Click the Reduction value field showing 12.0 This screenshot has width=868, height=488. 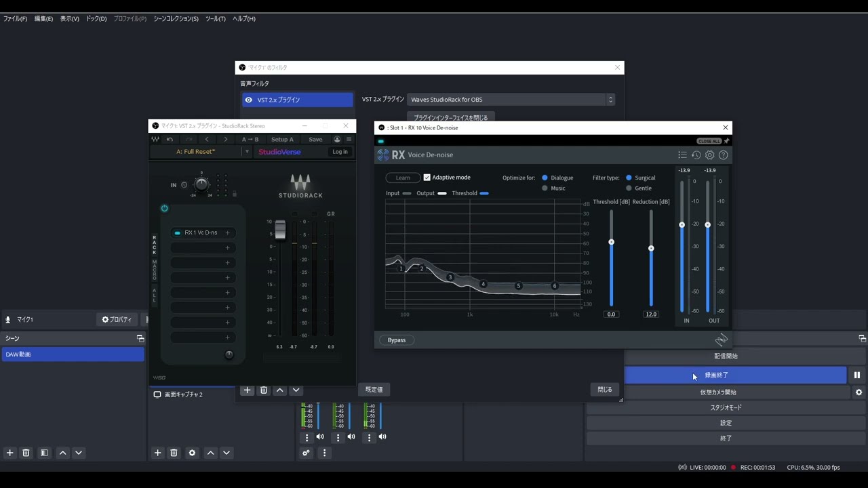coord(651,314)
